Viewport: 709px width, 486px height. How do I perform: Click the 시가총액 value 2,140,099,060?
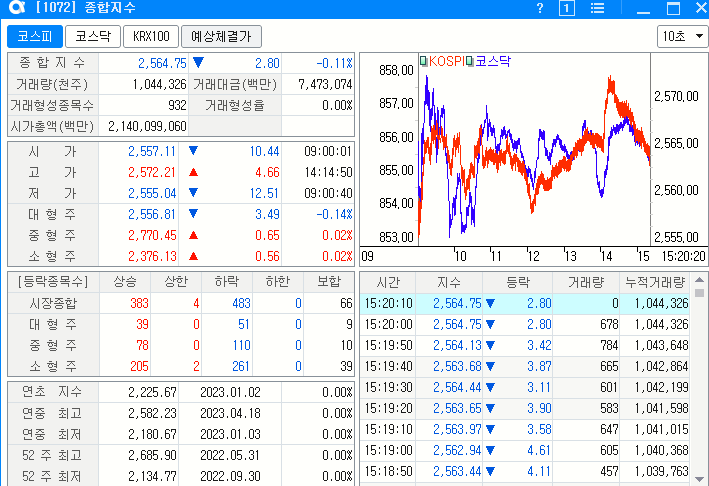(x=147, y=126)
